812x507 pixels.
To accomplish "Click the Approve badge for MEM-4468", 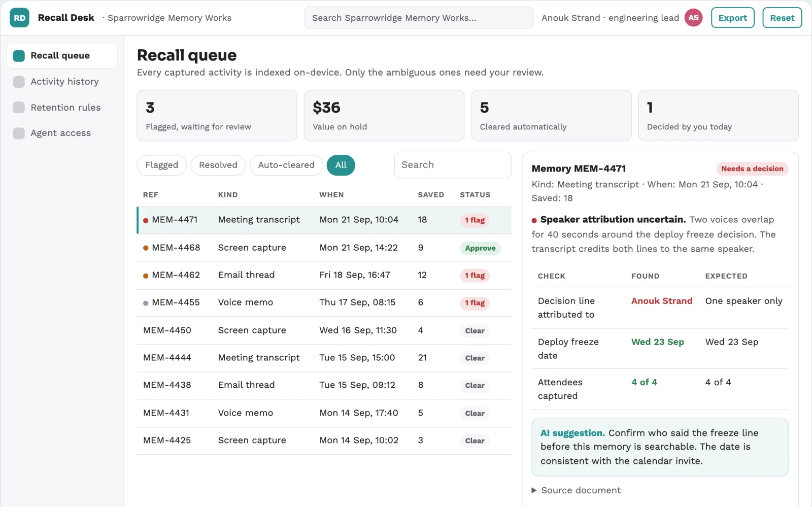I will tap(480, 248).
